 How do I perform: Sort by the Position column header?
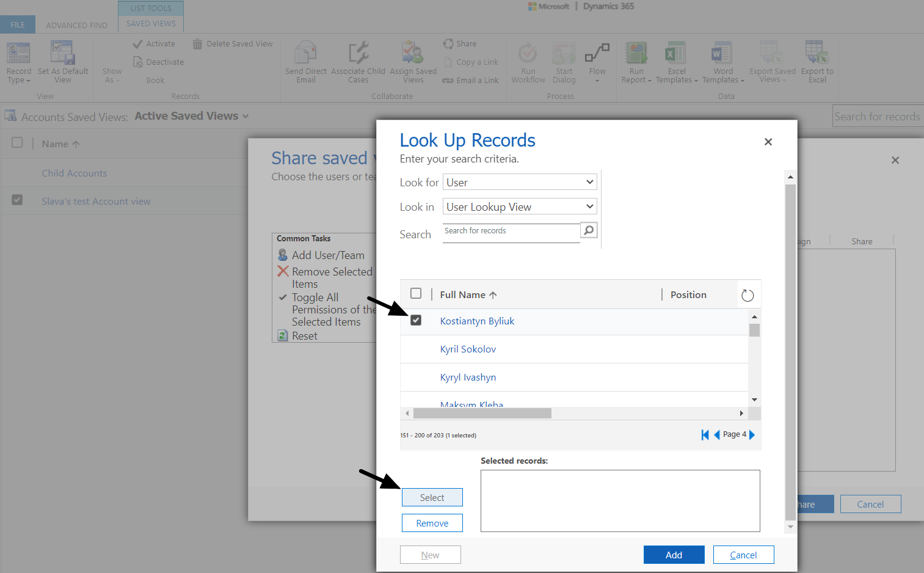[688, 294]
